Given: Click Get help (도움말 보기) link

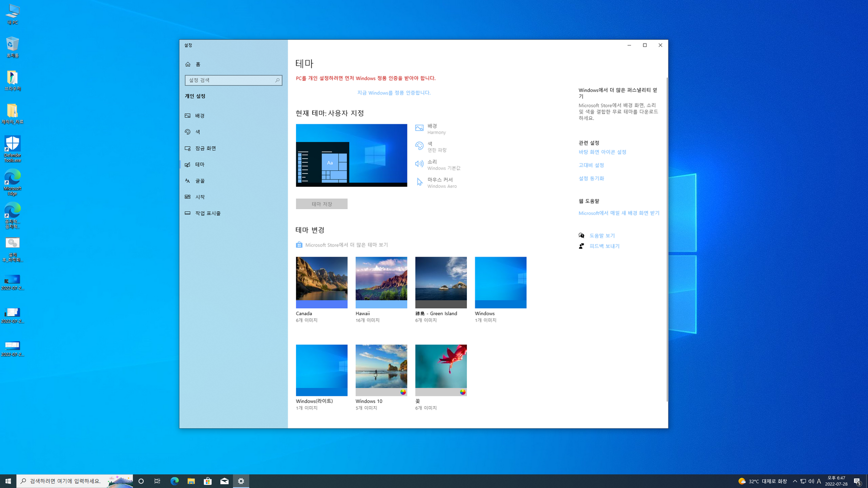Looking at the screenshot, I should pyautogui.click(x=602, y=236).
